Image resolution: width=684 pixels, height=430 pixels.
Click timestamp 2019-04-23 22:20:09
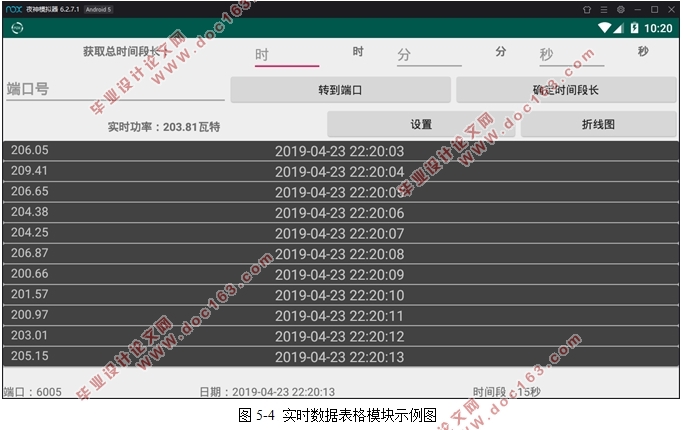(339, 275)
